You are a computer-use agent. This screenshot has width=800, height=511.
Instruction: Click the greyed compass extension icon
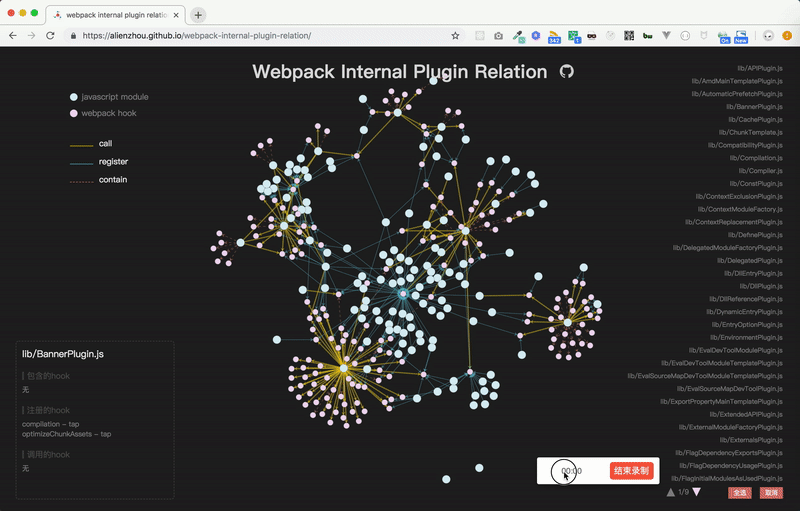610,36
